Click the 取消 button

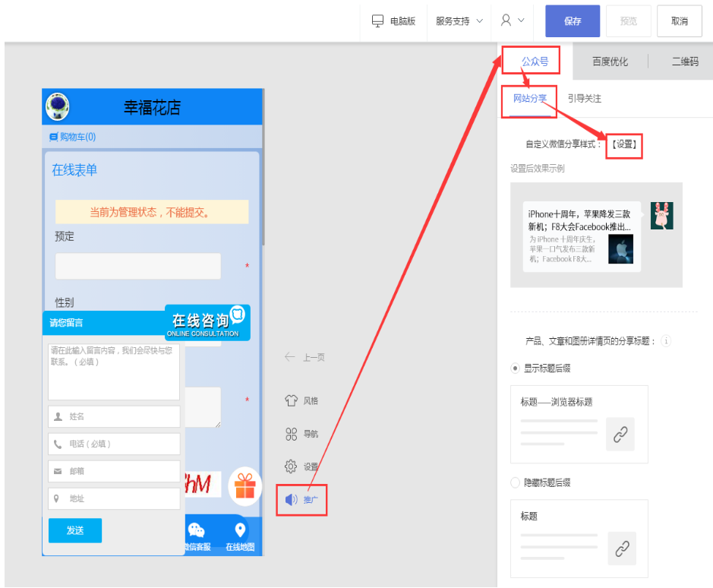click(x=680, y=21)
